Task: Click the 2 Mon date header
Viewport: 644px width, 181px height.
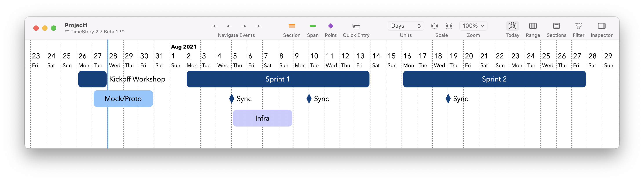Action: [192, 60]
